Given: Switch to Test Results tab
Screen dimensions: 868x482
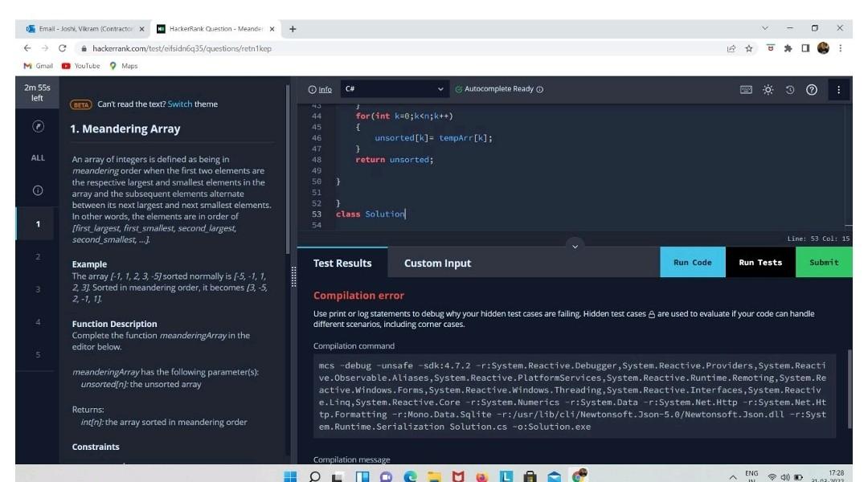Looking at the screenshot, I should [342, 263].
